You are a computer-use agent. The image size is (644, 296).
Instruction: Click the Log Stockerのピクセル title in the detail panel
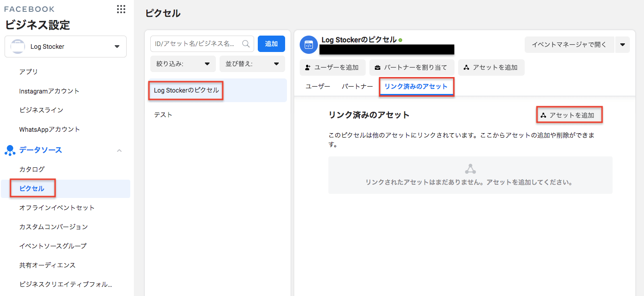click(x=359, y=40)
